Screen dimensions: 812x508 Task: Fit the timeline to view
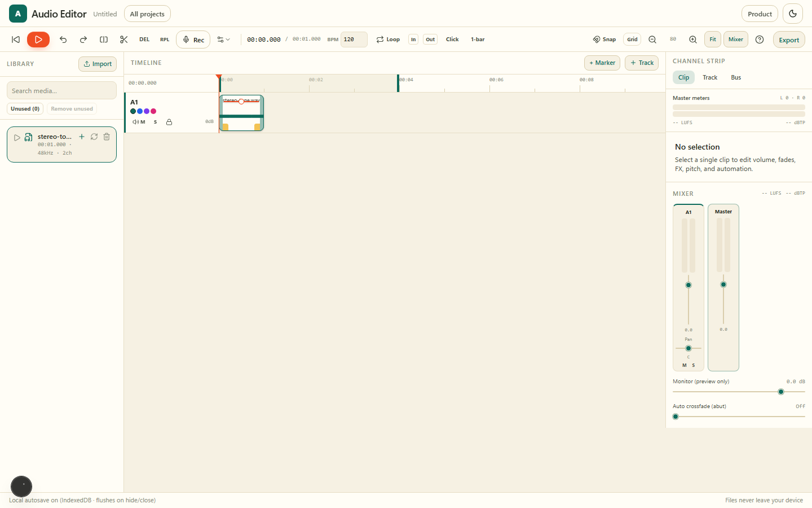click(x=713, y=40)
